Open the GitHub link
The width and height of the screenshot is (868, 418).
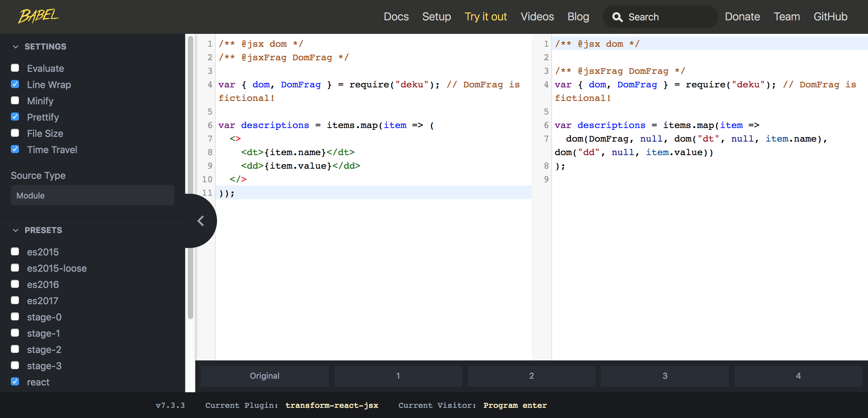tap(830, 17)
